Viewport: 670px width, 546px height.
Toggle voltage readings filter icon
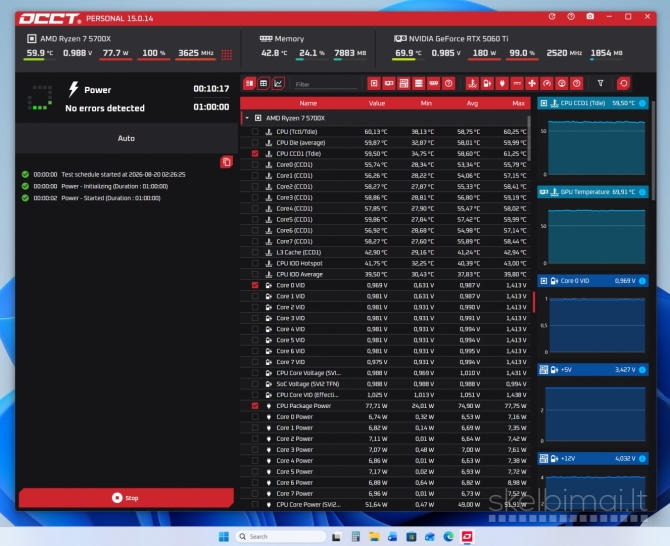(487, 83)
